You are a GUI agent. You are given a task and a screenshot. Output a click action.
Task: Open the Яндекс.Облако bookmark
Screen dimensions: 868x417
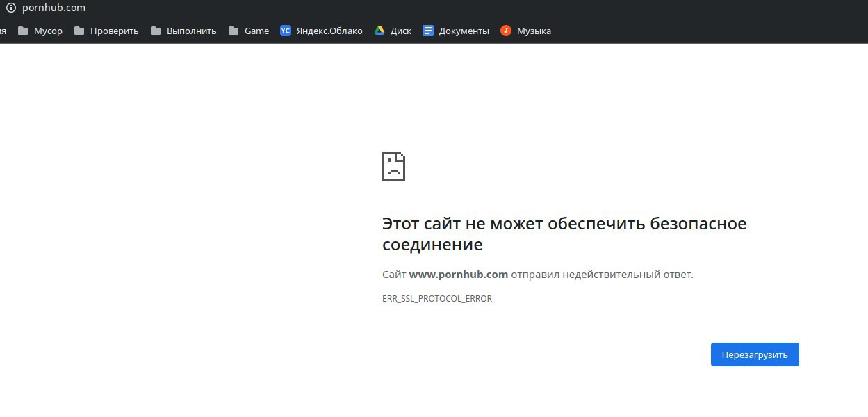pos(321,31)
